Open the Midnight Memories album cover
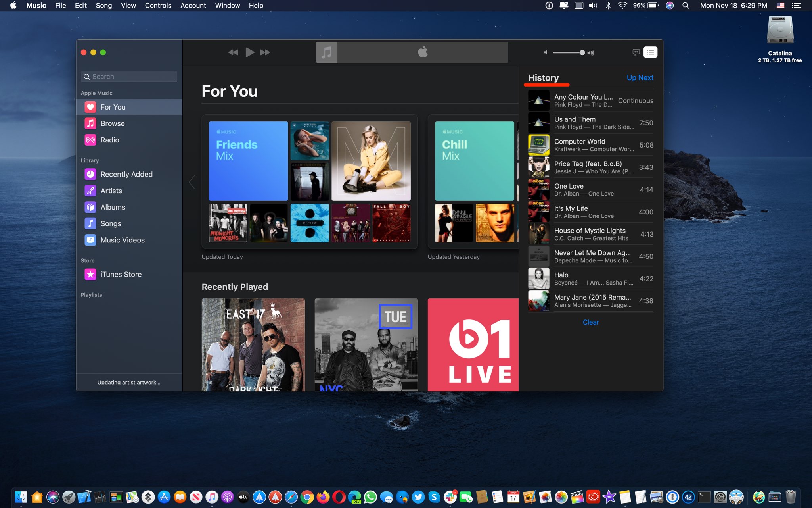Screen dimensions: 812x508 [x=228, y=223]
